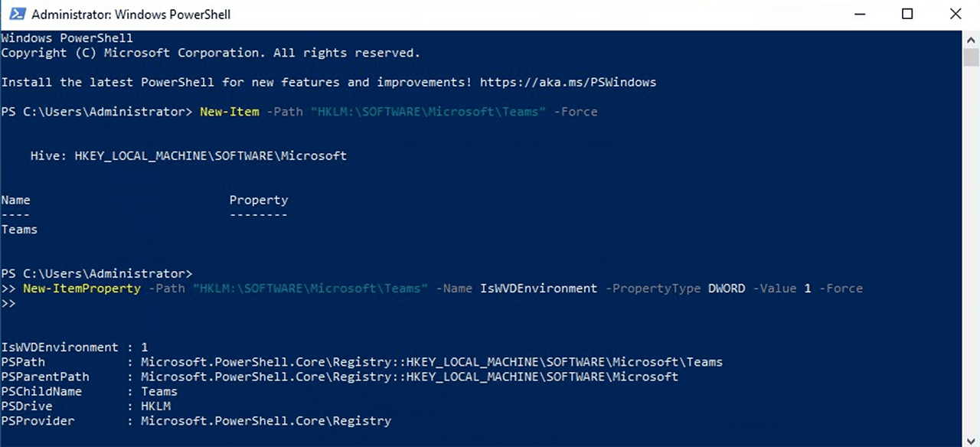Click the window title text
This screenshot has width=980, height=447.
pos(131,15)
